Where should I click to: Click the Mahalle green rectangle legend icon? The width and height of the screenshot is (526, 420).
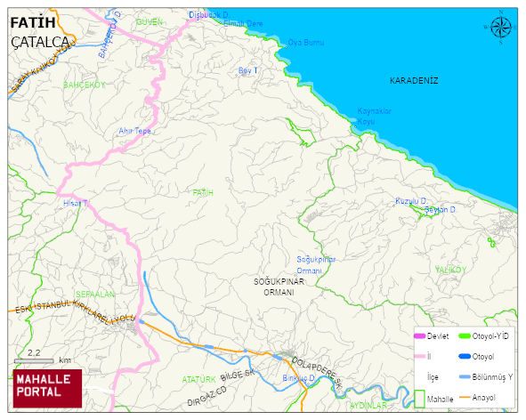click(419, 399)
